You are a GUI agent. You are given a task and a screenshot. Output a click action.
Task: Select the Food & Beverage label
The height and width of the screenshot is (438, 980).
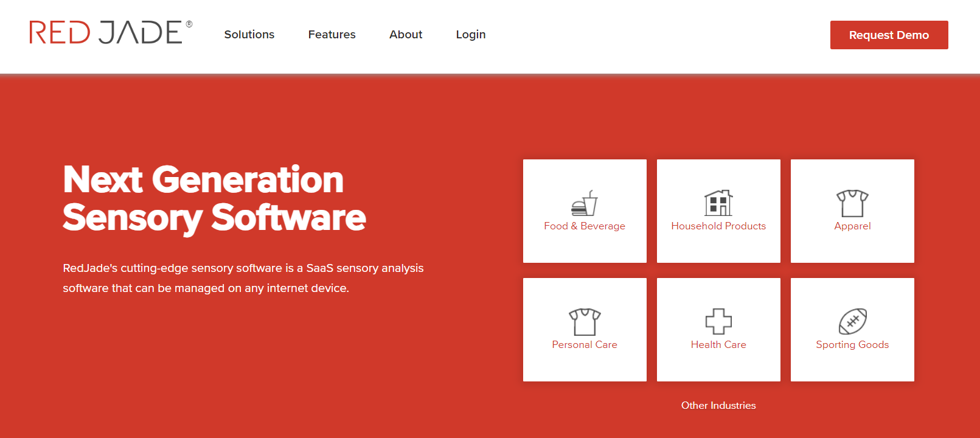tap(585, 226)
